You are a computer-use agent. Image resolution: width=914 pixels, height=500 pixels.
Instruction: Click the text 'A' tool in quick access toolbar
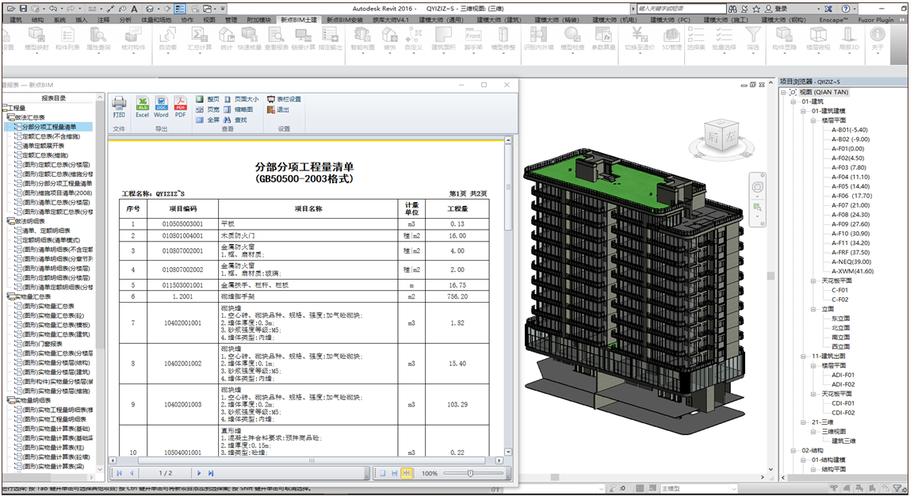coord(134,9)
